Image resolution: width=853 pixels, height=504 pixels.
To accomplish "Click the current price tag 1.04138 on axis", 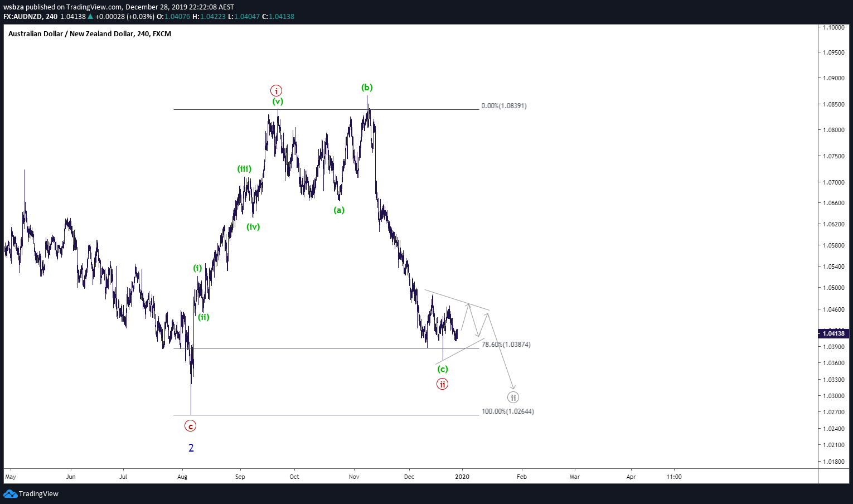I will (833, 333).
